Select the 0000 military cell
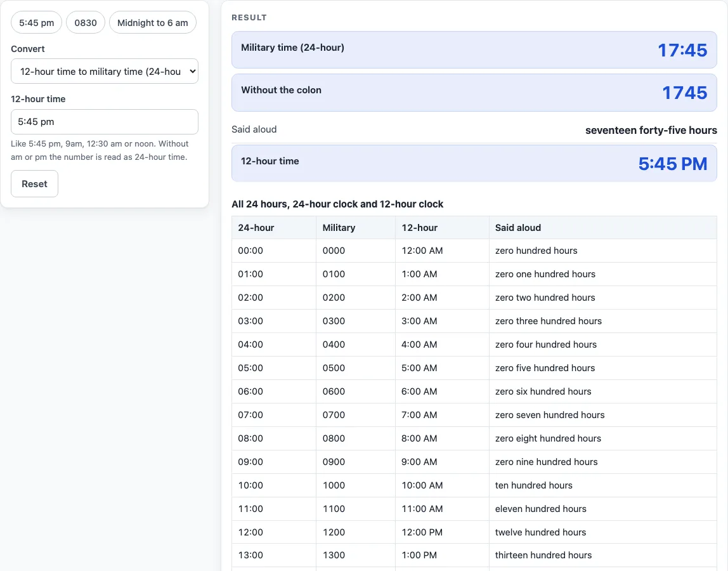The width and height of the screenshot is (728, 571). click(356, 251)
